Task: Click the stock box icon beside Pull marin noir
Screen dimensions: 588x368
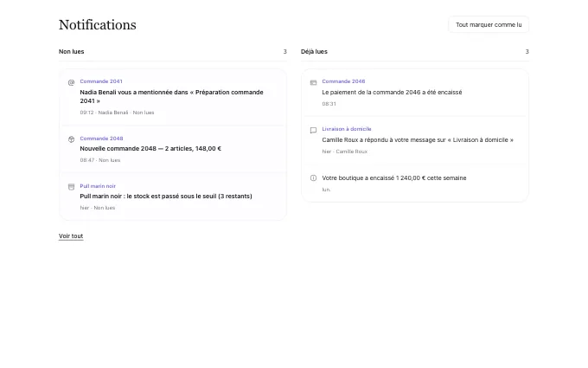Action: pos(71,187)
